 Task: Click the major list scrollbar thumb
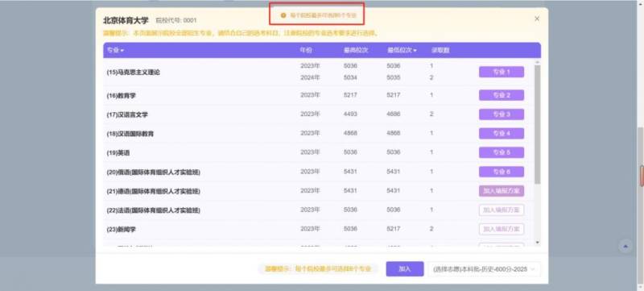(537, 124)
